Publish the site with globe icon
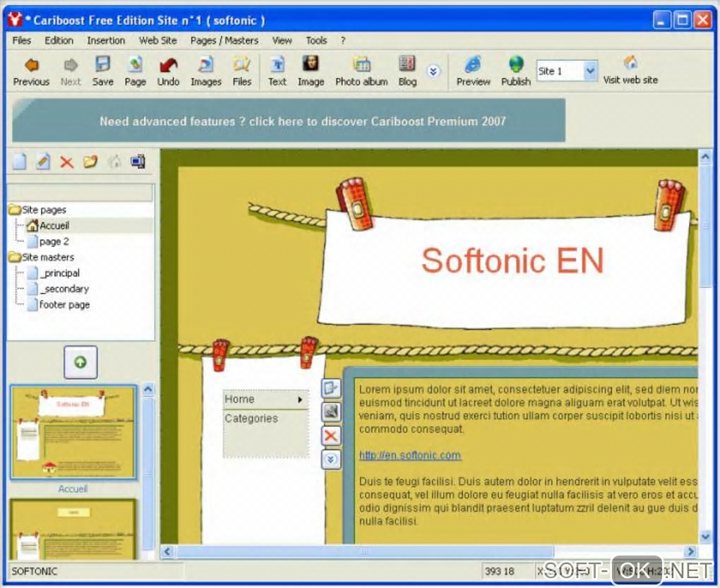Viewport: 720px width, 588px height. click(516, 65)
